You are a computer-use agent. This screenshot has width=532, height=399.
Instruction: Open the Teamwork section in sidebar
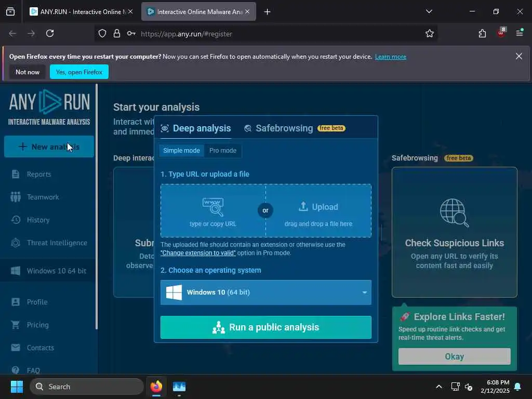35,197
